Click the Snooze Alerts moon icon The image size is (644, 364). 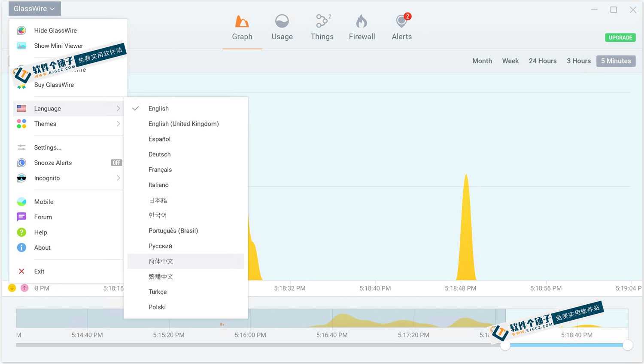pos(21,163)
